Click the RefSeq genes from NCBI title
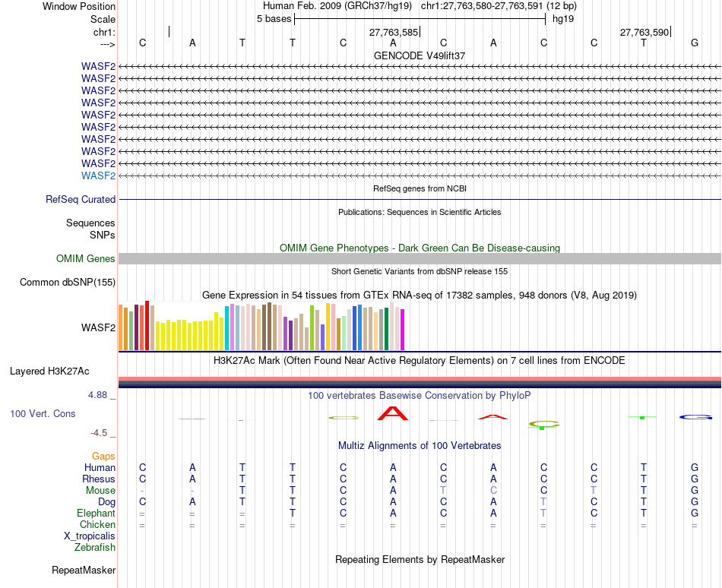The height and width of the screenshot is (588, 722). (420, 188)
